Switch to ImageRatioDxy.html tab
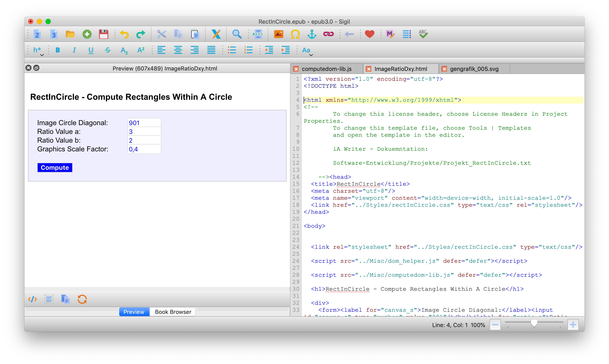 pyautogui.click(x=401, y=69)
